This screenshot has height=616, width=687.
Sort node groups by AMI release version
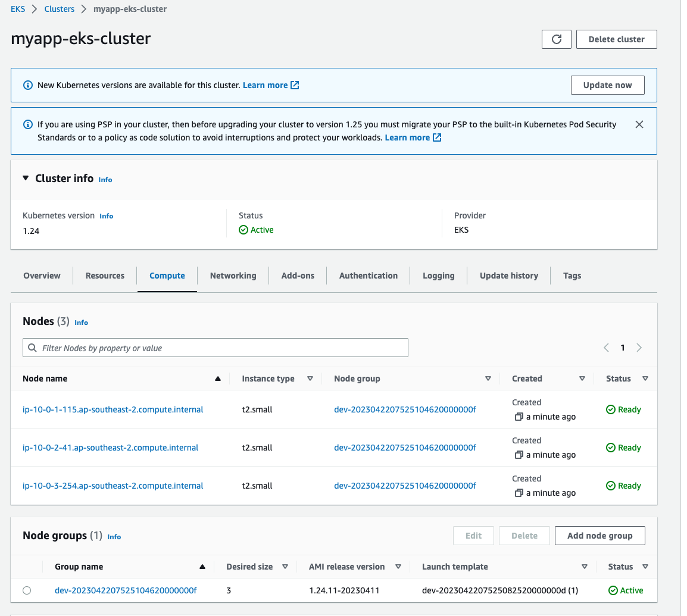pos(398,567)
